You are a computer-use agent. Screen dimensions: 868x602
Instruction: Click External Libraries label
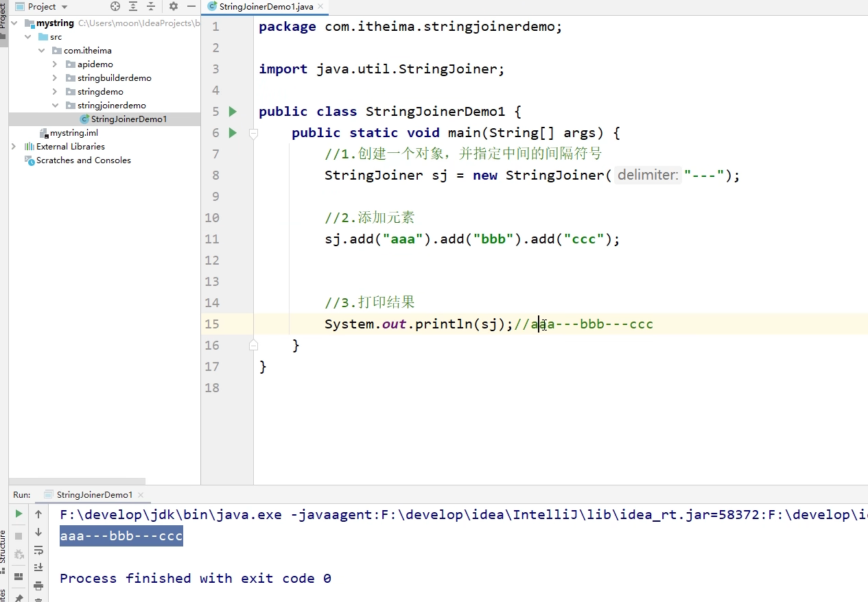(x=71, y=147)
